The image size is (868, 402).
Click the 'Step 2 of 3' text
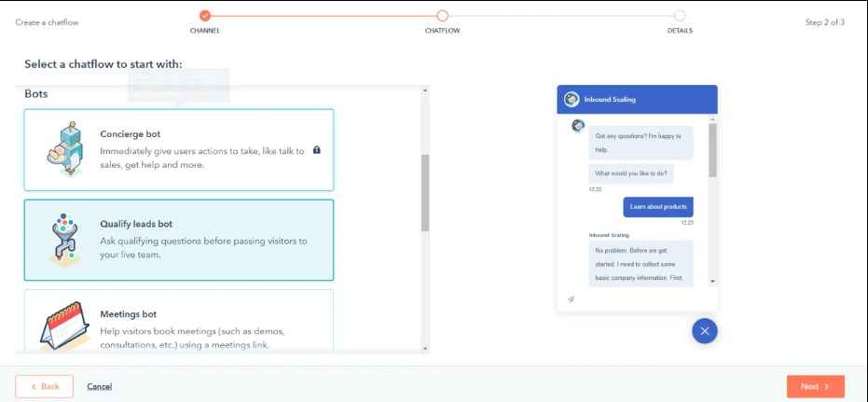(825, 22)
